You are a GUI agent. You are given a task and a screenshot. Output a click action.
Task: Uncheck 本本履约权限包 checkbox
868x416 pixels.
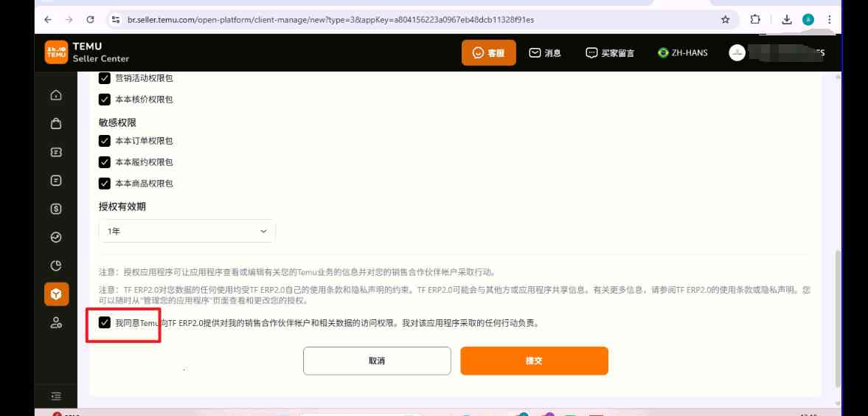point(105,162)
